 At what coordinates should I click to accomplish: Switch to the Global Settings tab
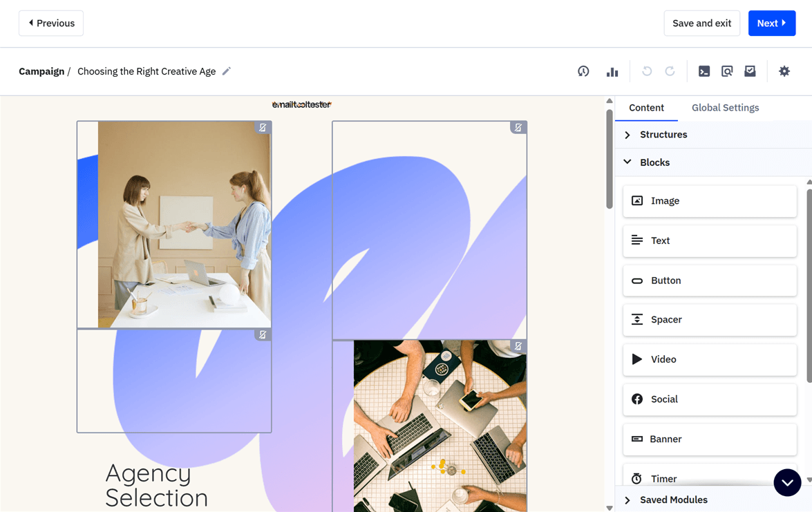coord(725,108)
